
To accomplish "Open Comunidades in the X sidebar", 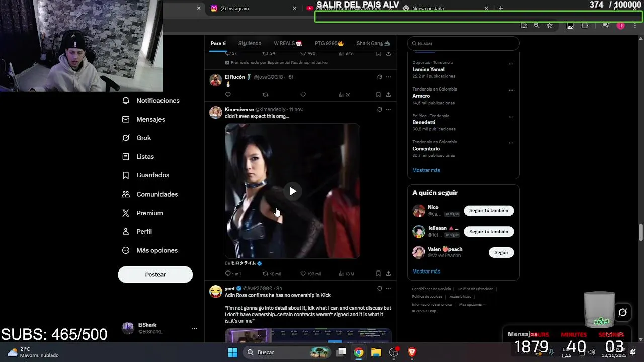I will tap(150, 194).
